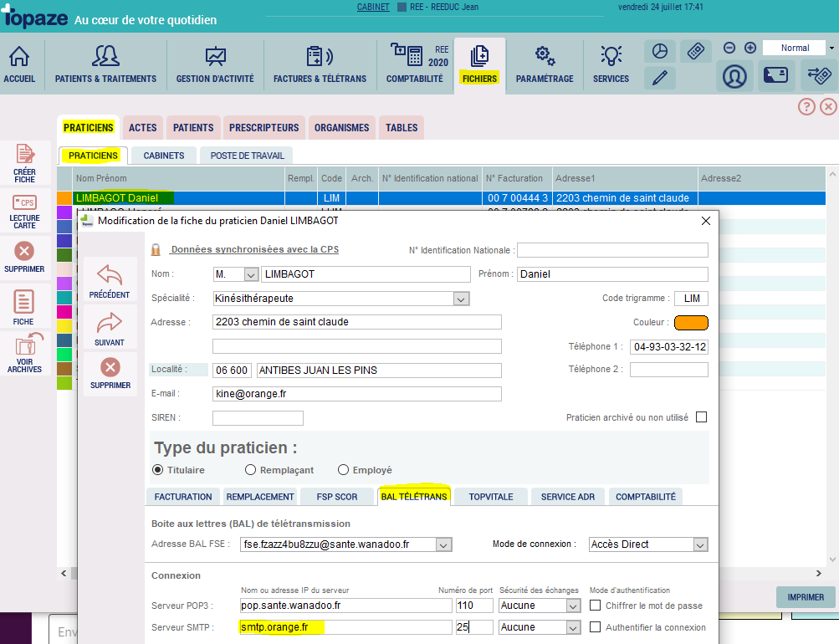Click the card reader icon
The width and height of the screenshot is (839, 644).
tap(775, 75)
